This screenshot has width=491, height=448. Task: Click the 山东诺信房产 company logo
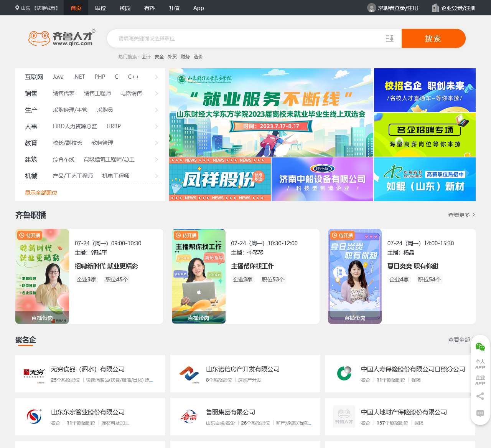[x=189, y=374]
